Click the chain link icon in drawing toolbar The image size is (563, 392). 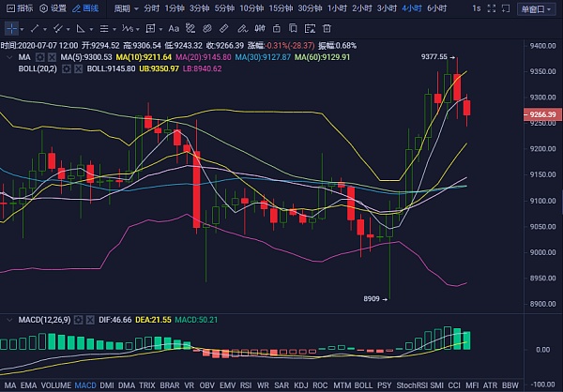207,28
